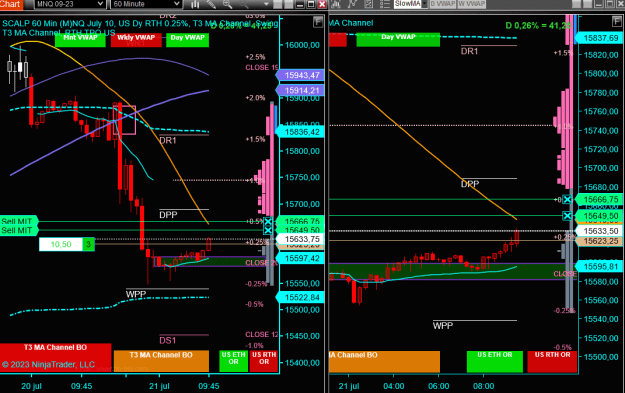Image resolution: width=625 pixels, height=393 pixels.
Task: Click the 15633,75 current price marker
Action: point(301,239)
